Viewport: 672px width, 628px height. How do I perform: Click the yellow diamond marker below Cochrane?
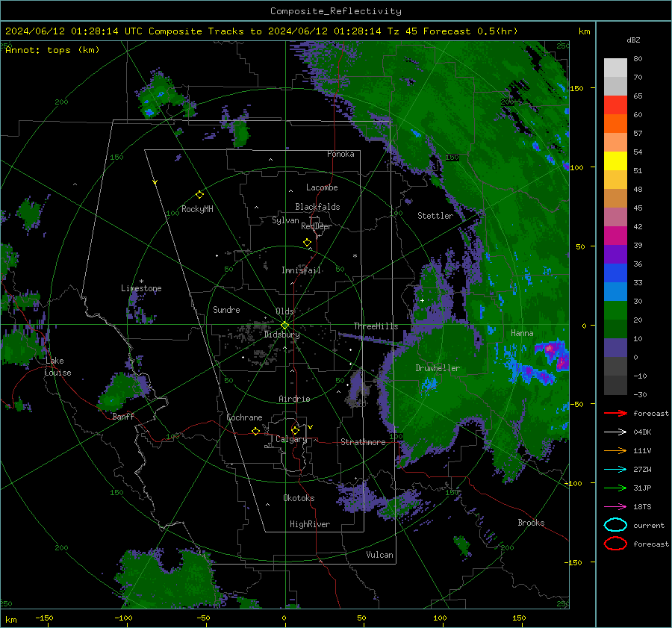tap(255, 431)
